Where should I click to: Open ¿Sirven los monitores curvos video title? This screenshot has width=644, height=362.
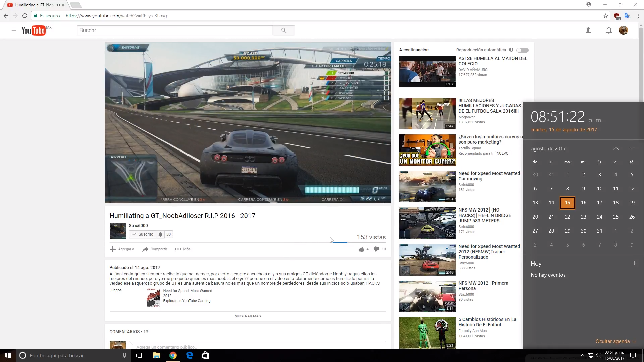click(490, 139)
